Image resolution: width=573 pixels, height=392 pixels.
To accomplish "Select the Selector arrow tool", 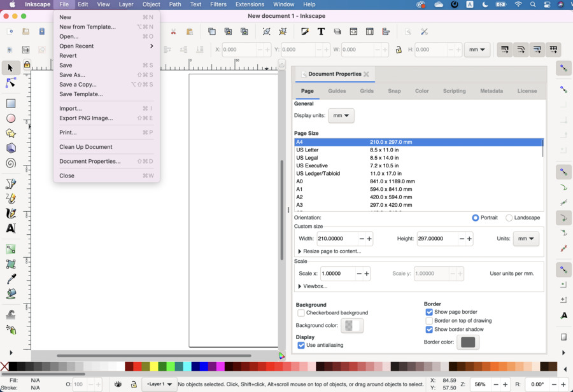I will coord(11,68).
